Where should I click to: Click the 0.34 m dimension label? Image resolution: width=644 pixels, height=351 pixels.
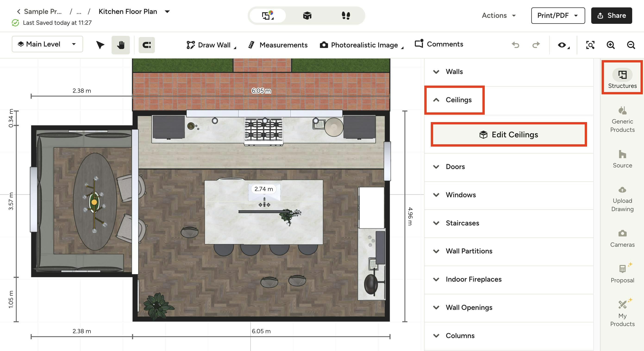pyautogui.click(x=11, y=118)
